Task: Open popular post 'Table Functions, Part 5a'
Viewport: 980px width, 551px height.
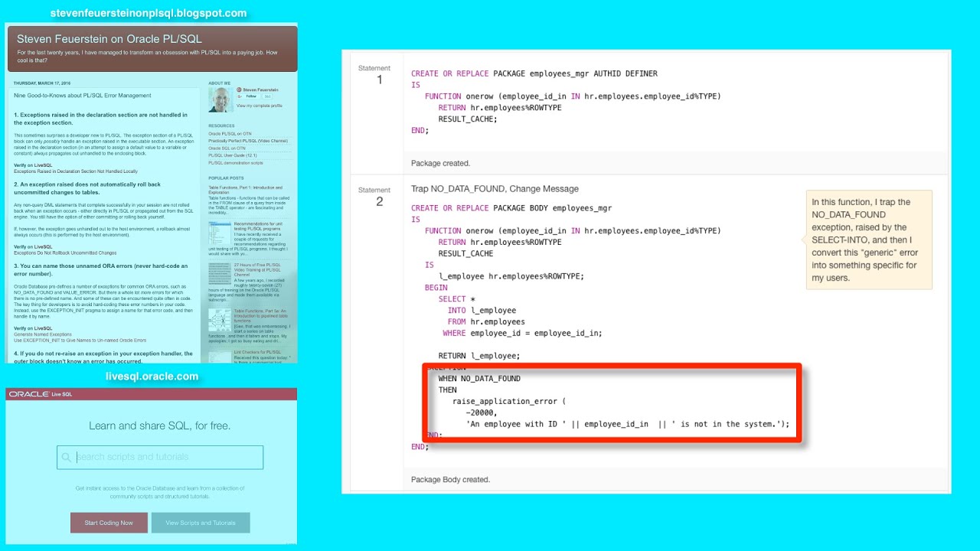Action: point(261,315)
